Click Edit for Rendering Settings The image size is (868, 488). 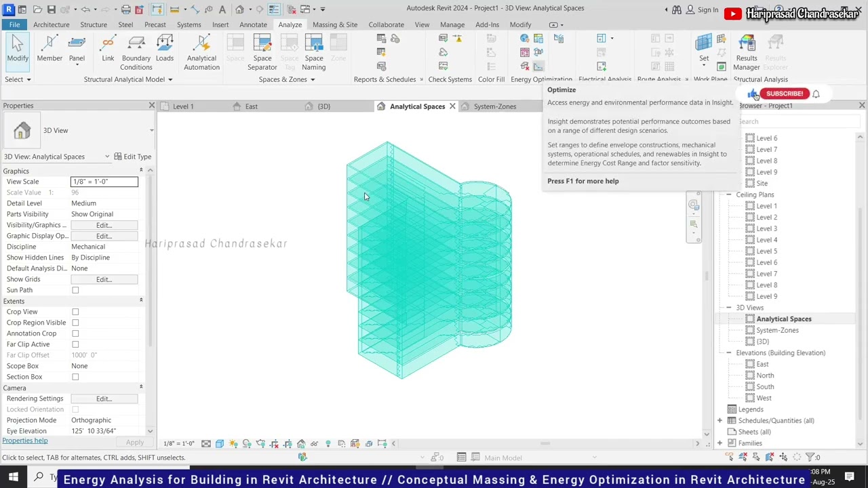point(104,399)
